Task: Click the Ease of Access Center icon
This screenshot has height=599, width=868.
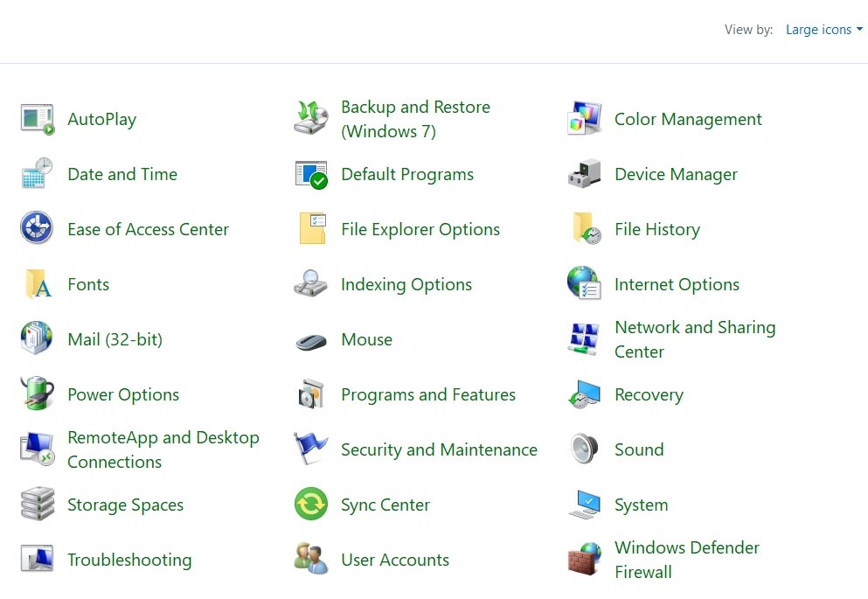Action: pyautogui.click(x=37, y=227)
